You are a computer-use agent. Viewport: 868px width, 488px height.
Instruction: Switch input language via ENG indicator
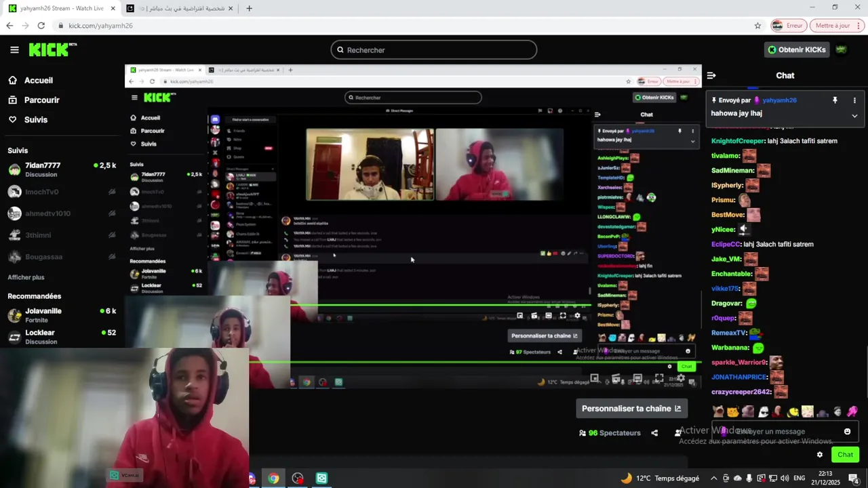point(800,479)
